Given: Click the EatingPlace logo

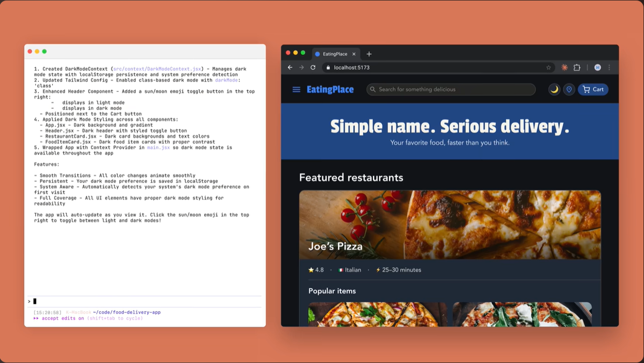Looking at the screenshot, I should point(330,89).
